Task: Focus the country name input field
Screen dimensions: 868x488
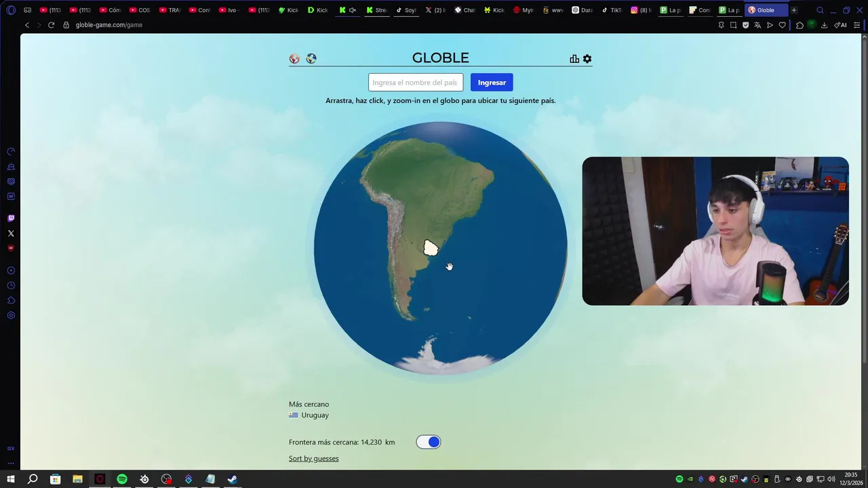Action: (416, 83)
